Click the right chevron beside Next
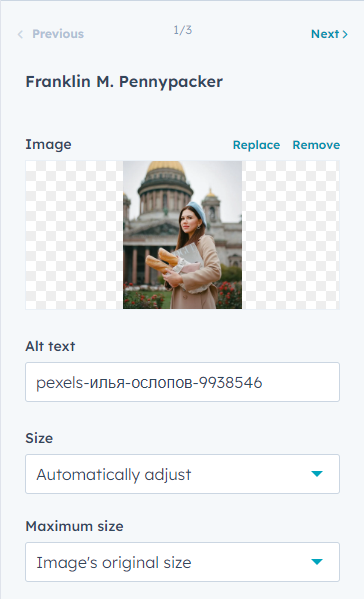364x599 pixels. coord(345,34)
